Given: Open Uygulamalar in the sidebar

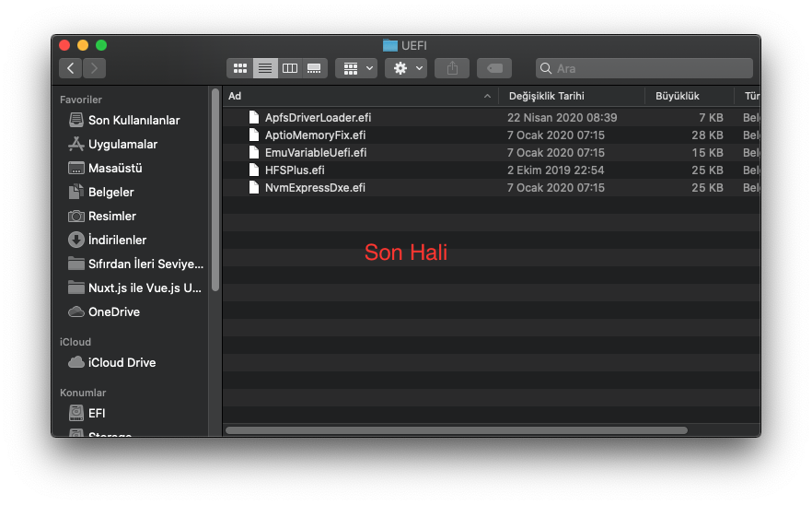Looking at the screenshot, I should tap(122, 145).
